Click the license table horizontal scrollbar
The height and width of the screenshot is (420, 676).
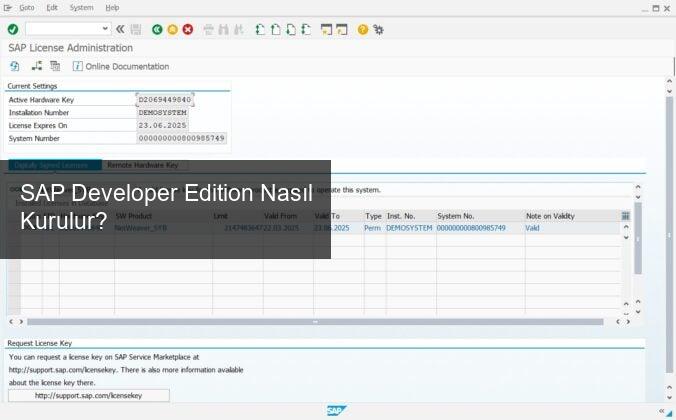coord(315,322)
